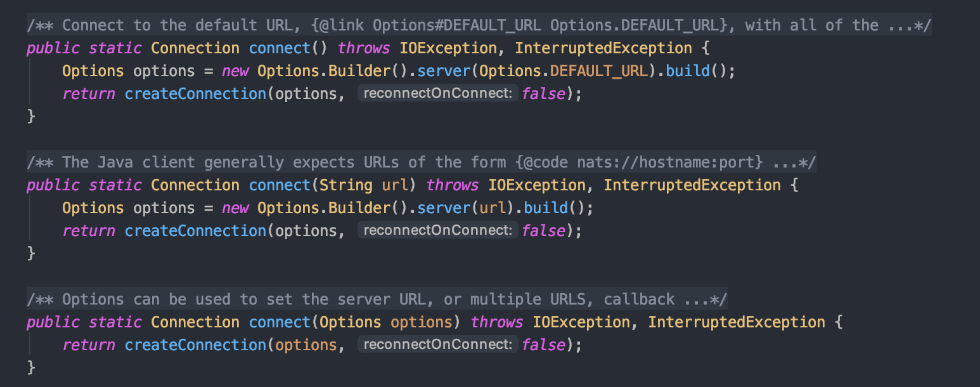The image size is (980, 387).
Task: Click createConnection call in first method
Action: (x=196, y=94)
